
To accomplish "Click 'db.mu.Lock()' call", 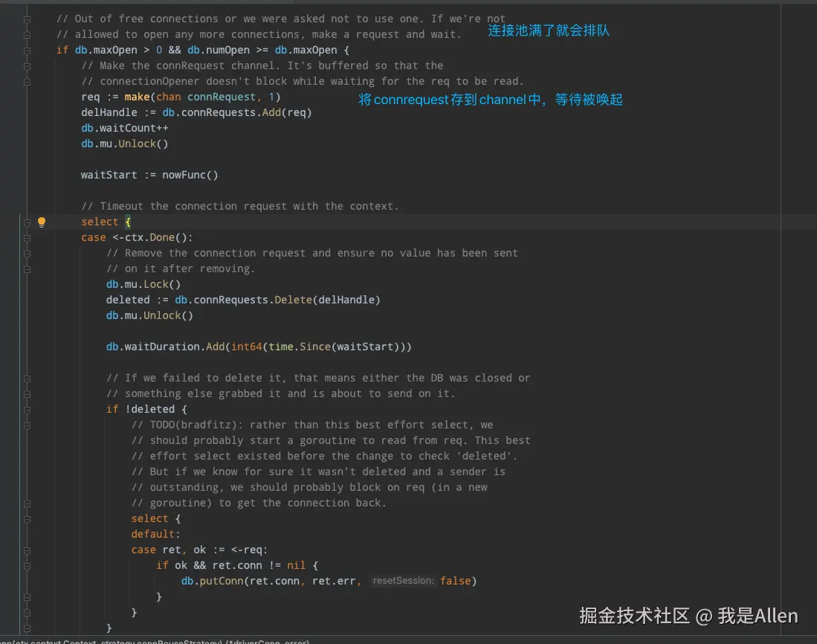I will [x=143, y=285].
